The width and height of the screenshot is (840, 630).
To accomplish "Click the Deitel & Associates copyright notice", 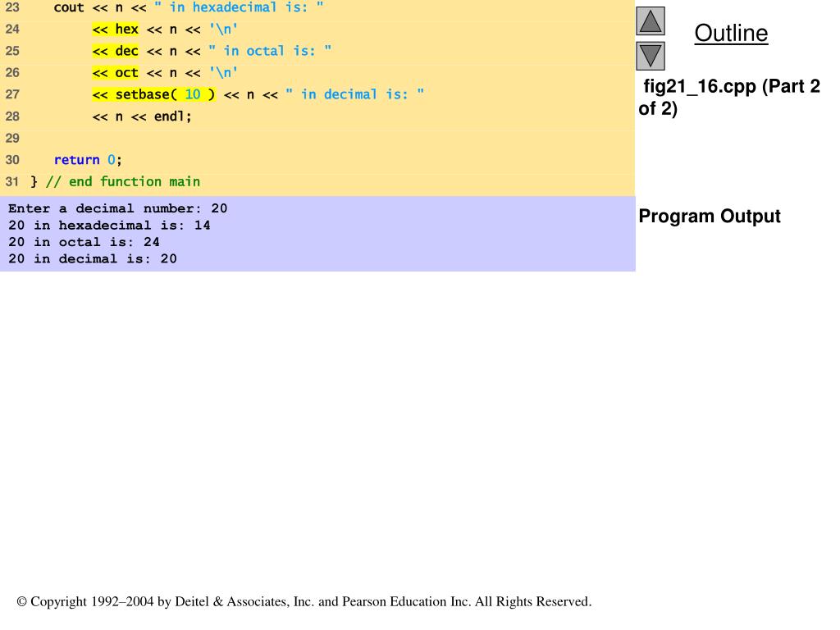I will click(x=304, y=601).
